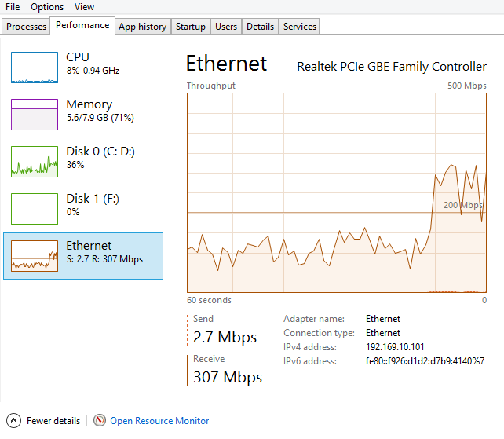
Task: Click the Fewer details text button
Action: [53, 421]
